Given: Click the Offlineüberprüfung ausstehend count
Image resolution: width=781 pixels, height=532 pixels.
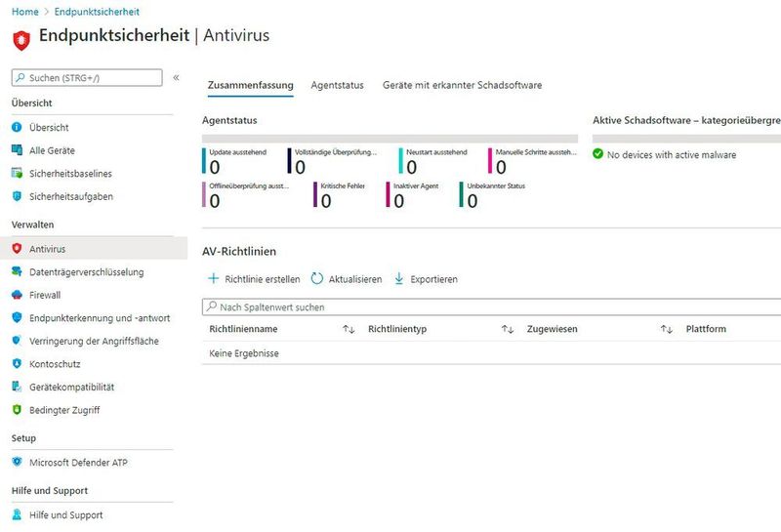Looking at the screenshot, I should (x=215, y=201).
